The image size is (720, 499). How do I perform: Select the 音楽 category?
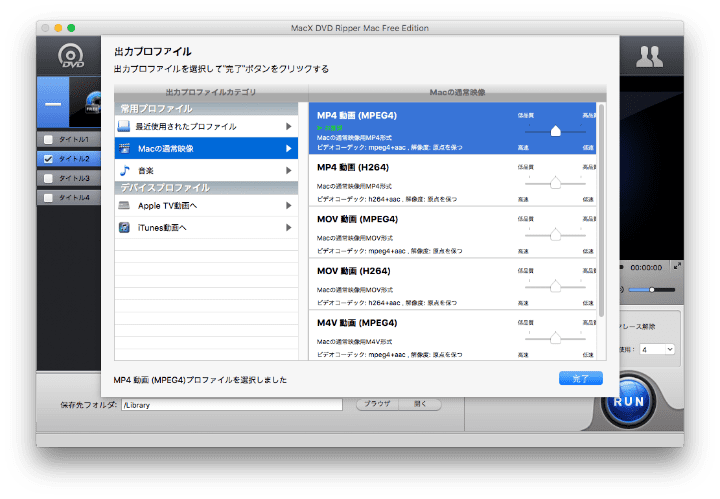pyautogui.click(x=206, y=170)
